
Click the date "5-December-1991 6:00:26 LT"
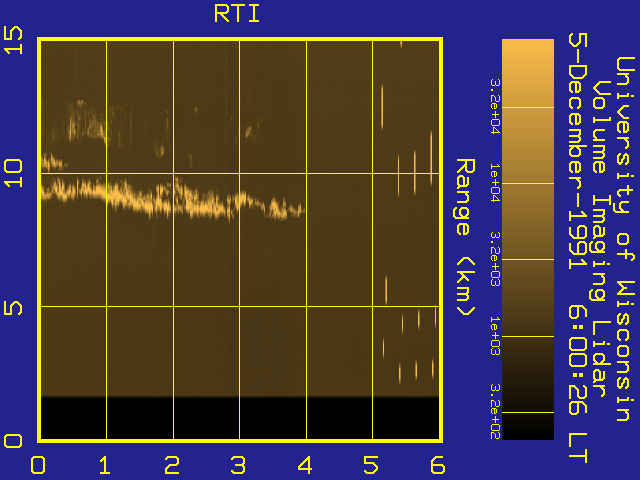coord(577,247)
